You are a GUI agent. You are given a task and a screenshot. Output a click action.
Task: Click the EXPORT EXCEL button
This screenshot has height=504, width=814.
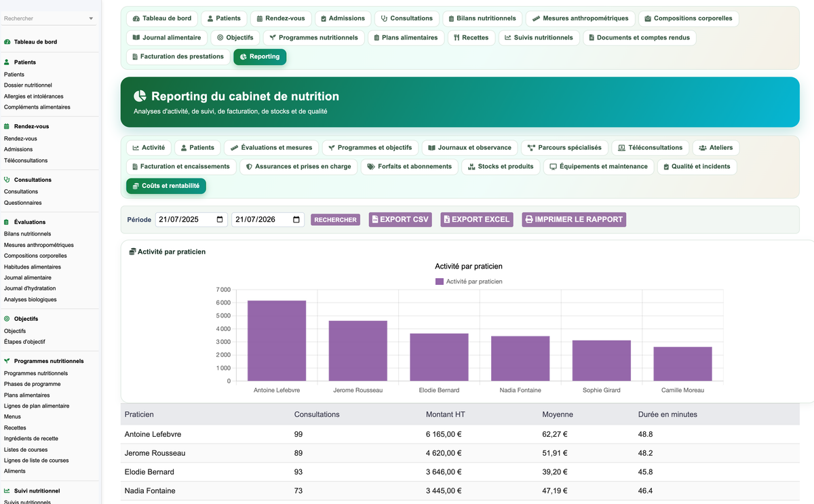pos(478,220)
